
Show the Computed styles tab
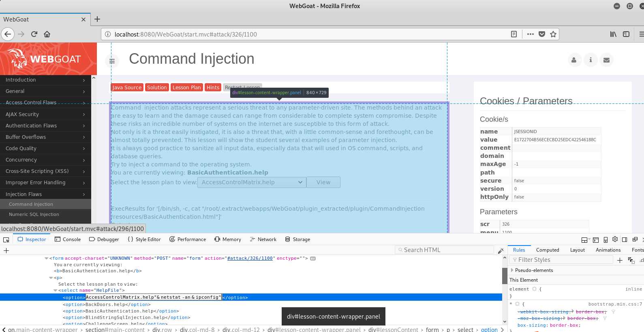[548, 250]
